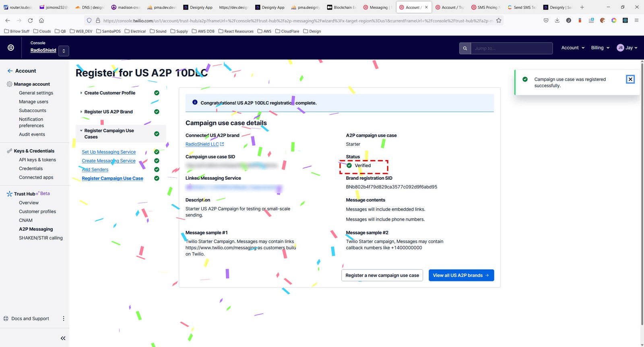Open CNAM under Trust Hub
The image size is (644, 347).
click(26, 220)
